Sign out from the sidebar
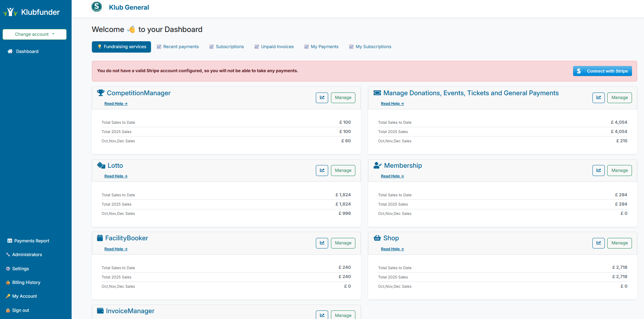The width and height of the screenshot is (644, 319). [x=21, y=310]
